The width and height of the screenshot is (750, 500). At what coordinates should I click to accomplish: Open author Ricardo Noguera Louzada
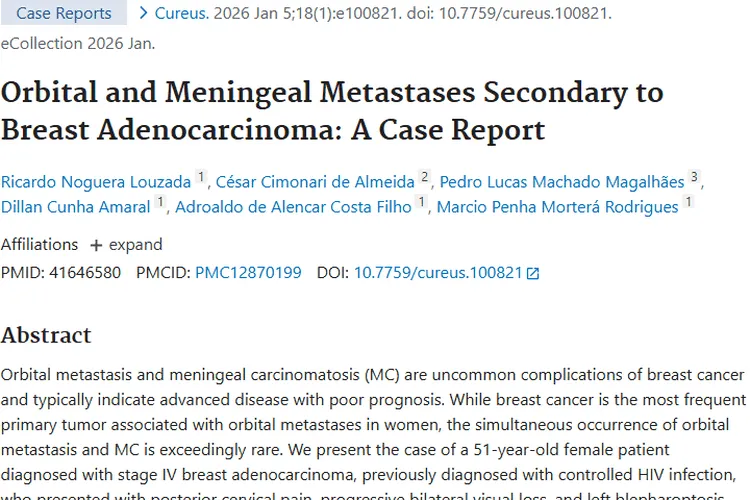[96, 182]
